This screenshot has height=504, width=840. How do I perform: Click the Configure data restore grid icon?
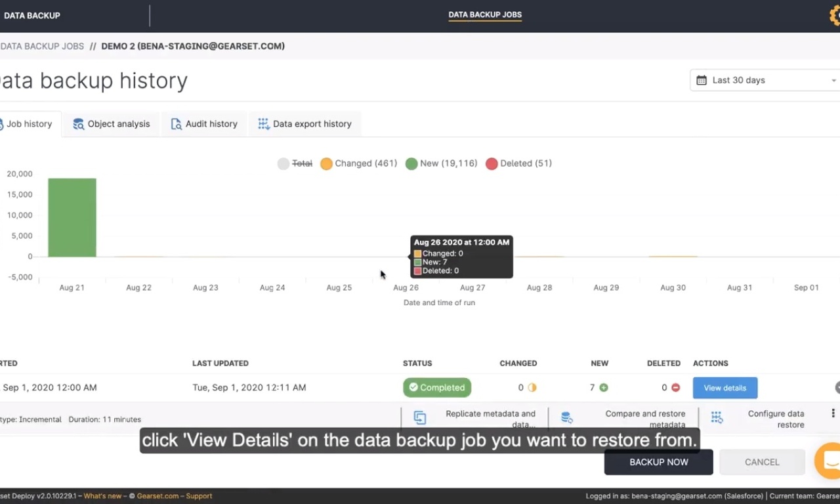click(x=717, y=417)
